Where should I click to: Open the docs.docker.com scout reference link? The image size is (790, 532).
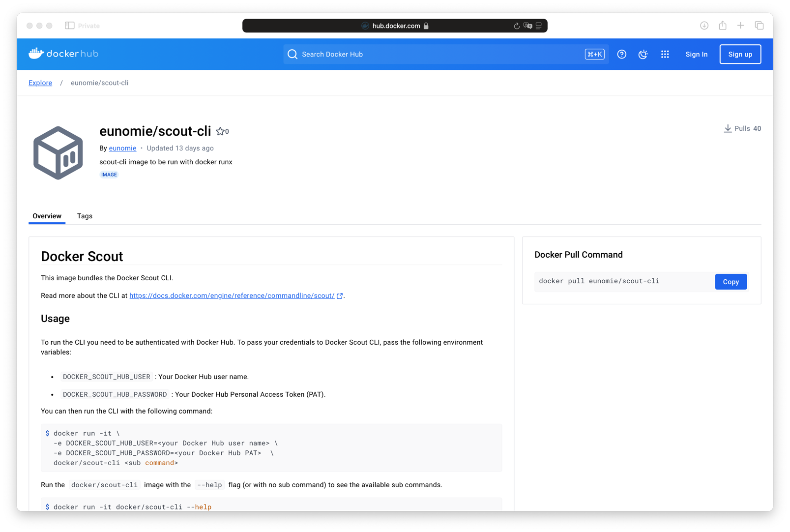232,296
